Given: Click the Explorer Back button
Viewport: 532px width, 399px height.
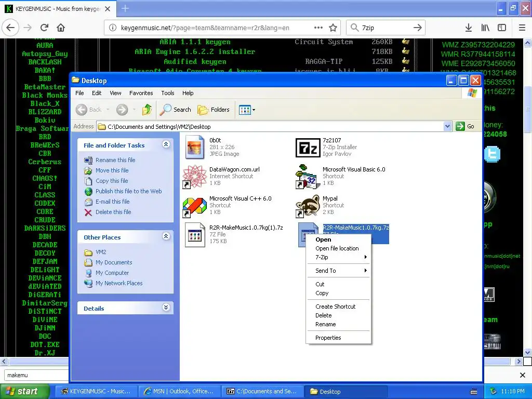Looking at the screenshot, I should coord(88,110).
